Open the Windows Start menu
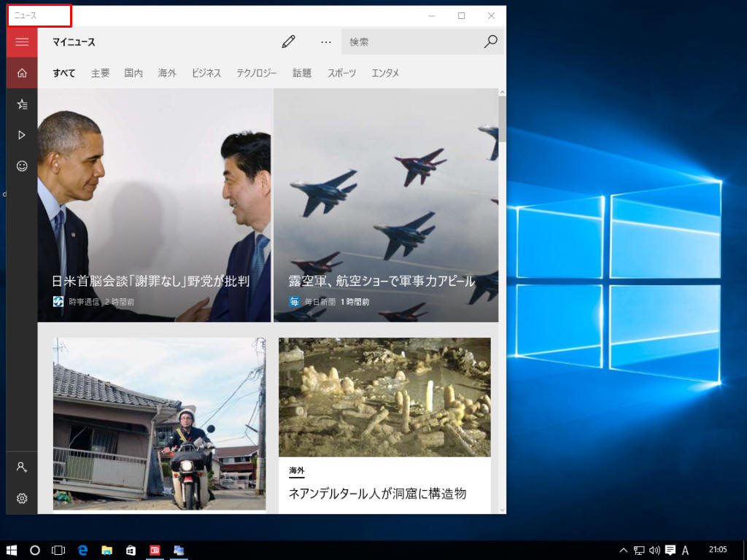The height and width of the screenshot is (560, 747). pos(12,551)
